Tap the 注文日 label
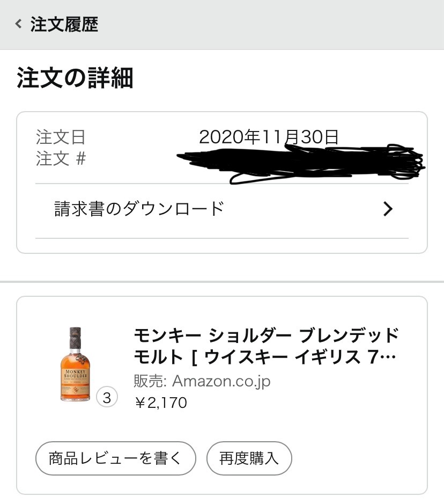The image size is (444, 504). tap(61, 137)
